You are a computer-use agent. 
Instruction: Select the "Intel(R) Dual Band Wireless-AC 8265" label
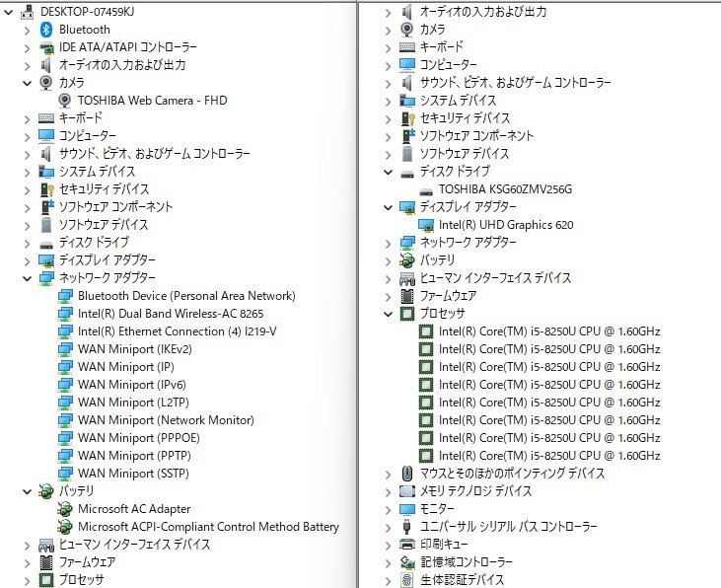tap(171, 314)
